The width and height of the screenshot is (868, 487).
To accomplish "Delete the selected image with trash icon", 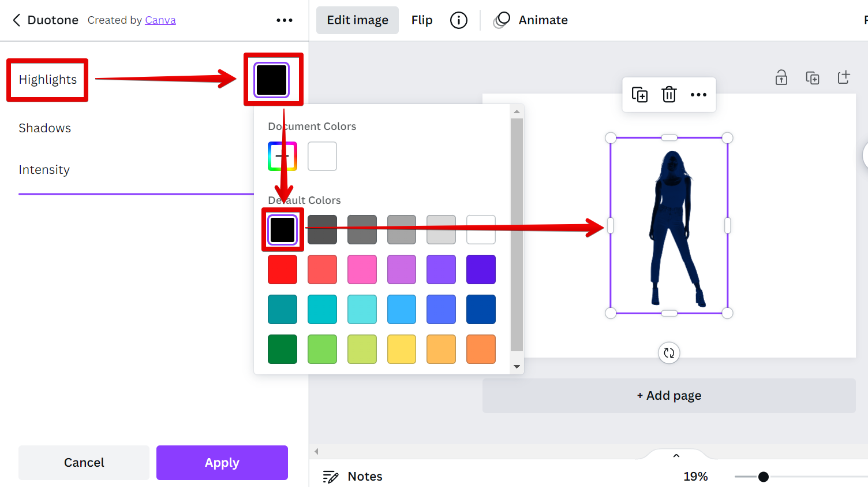I will (x=669, y=95).
